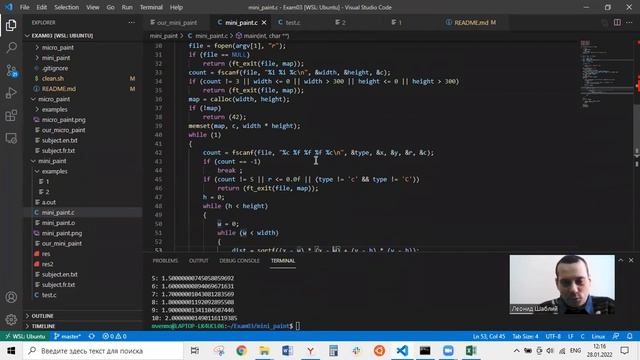The width and height of the screenshot is (640, 360).
Task: Open the Remote Explorer view
Action: click(11, 138)
